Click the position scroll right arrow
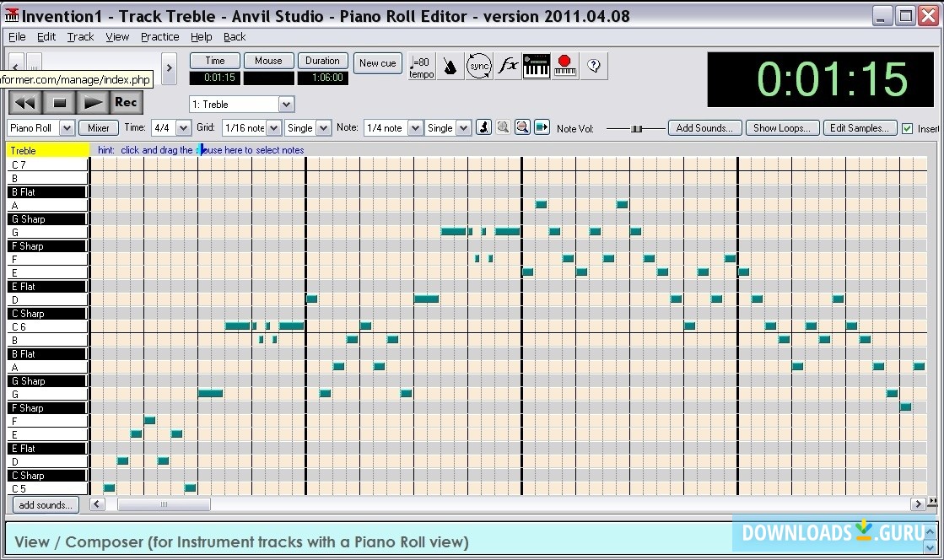944x560 pixels. click(x=170, y=68)
